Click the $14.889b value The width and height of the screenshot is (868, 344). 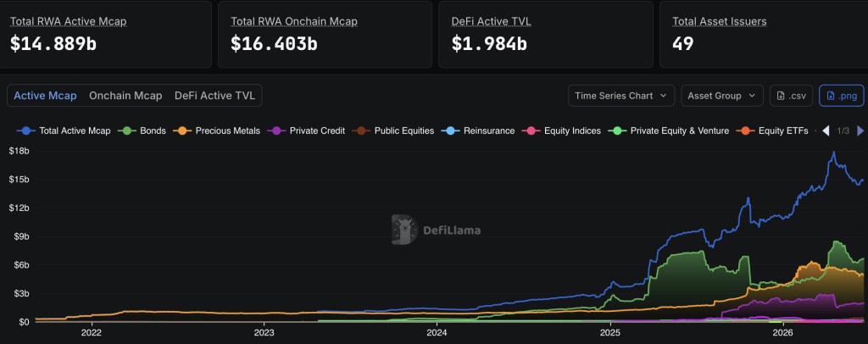tap(53, 44)
